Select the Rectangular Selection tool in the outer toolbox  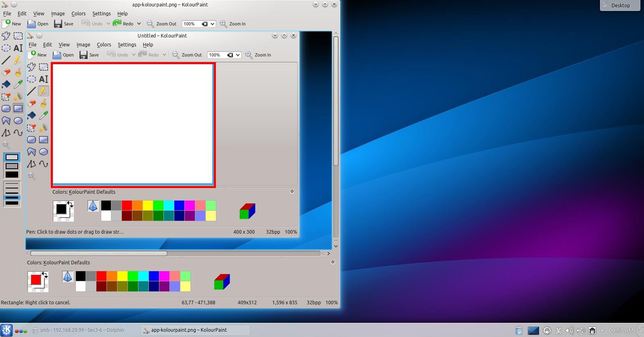[18, 36]
